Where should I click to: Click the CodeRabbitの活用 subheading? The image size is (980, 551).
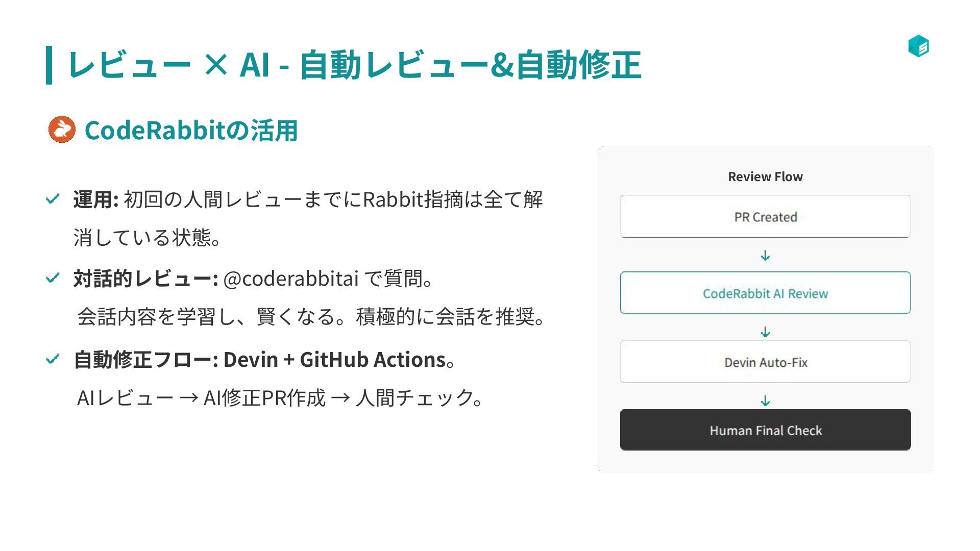(191, 130)
